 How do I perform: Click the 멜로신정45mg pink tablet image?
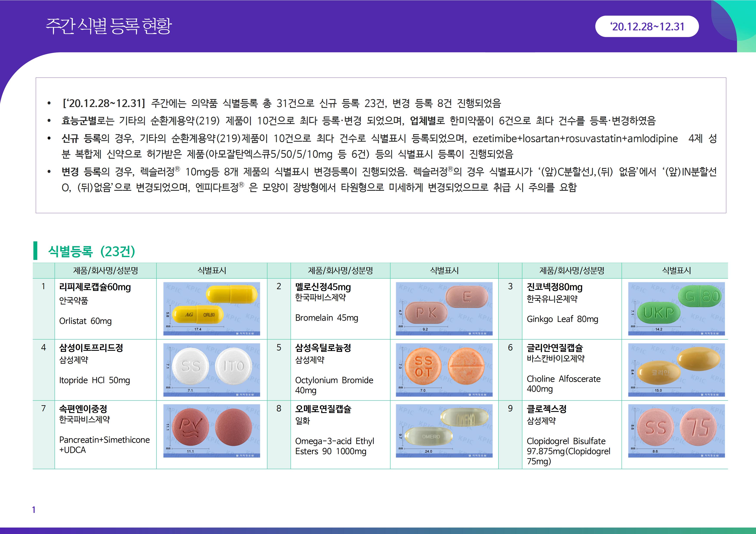[444, 309]
